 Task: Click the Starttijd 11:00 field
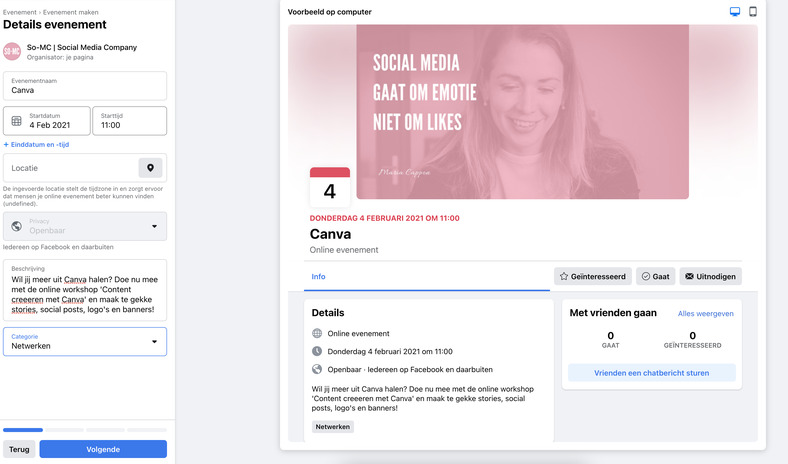point(130,121)
